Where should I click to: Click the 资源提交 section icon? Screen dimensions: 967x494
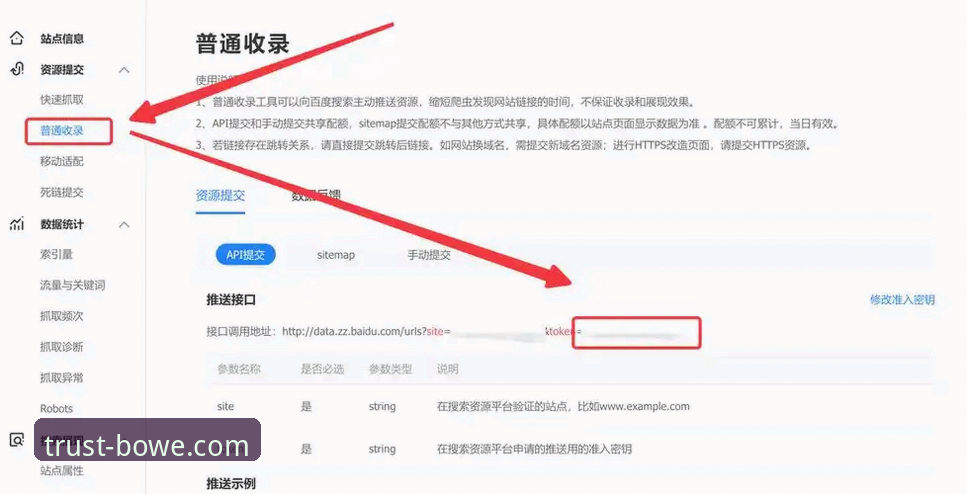(x=17, y=69)
